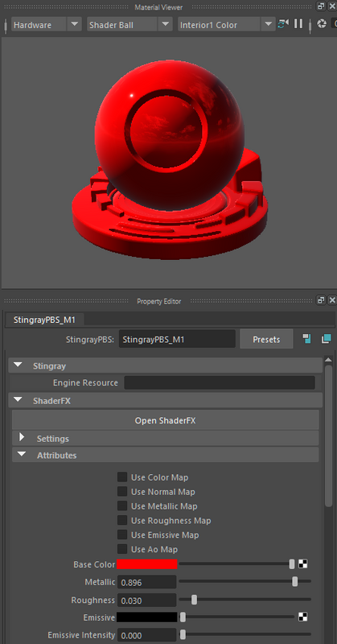Click the Open ShaderFX button

pyautogui.click(x=166, y=420)
